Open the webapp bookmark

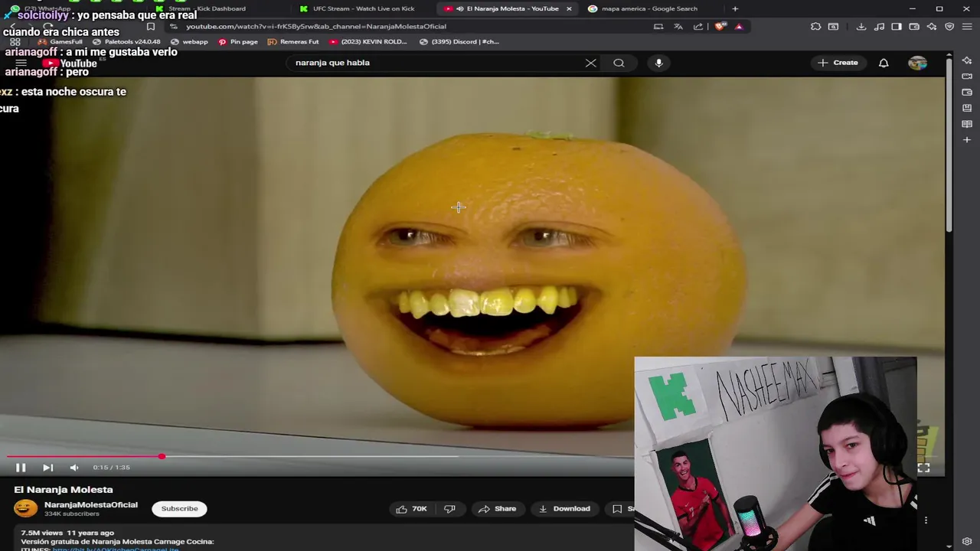point(190,42)
